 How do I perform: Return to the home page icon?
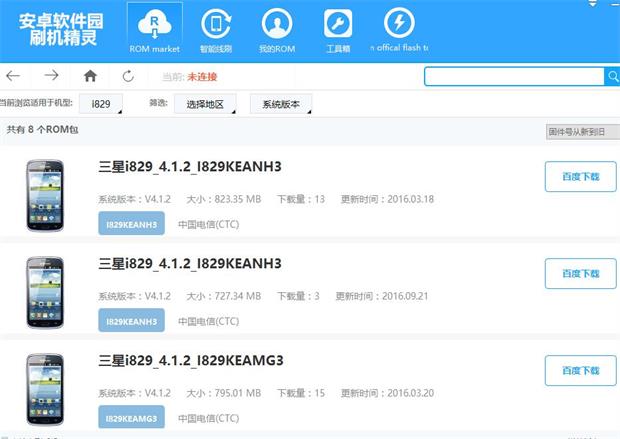click(x=91, y=76)
